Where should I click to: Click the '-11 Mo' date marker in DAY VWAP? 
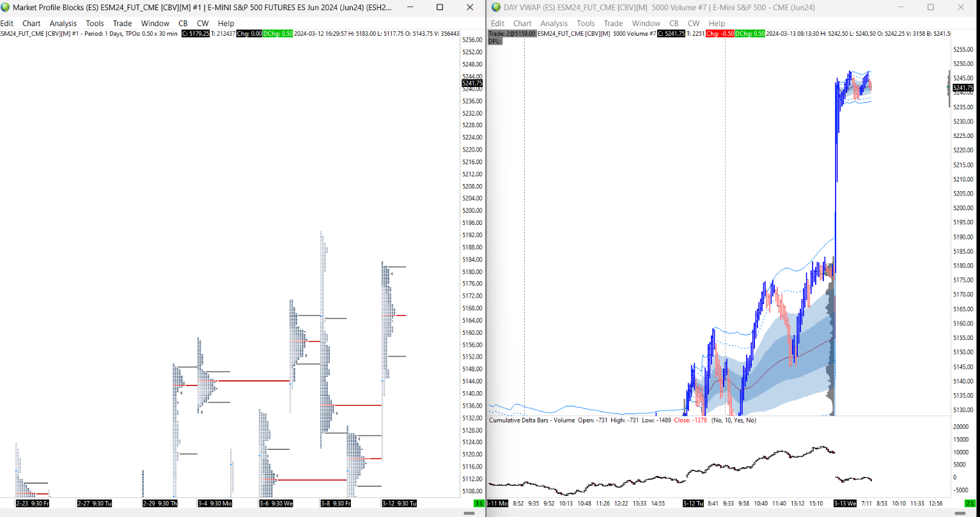[x=497, y=504]
